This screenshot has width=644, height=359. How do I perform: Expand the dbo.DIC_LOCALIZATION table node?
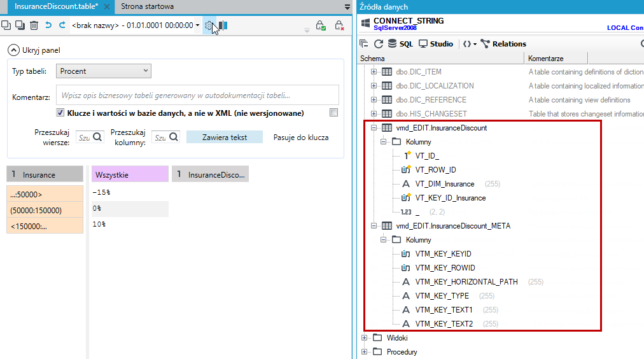click(374, 86)
